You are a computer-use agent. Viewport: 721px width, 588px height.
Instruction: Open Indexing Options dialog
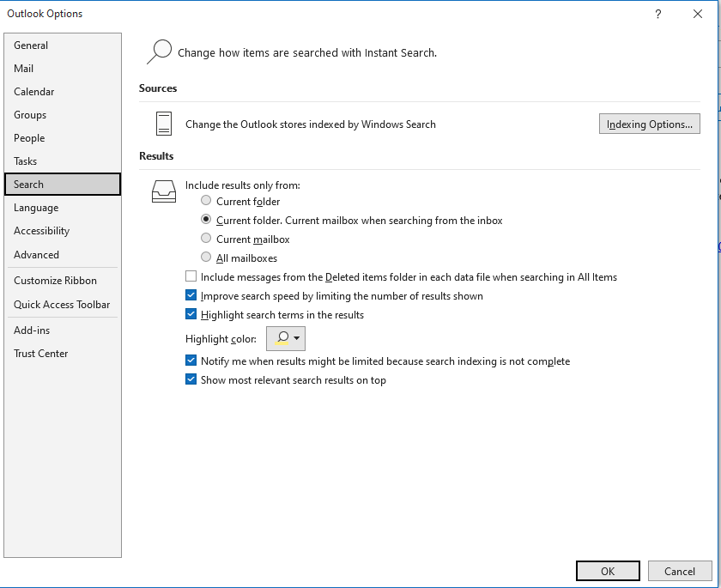[649, 124]
